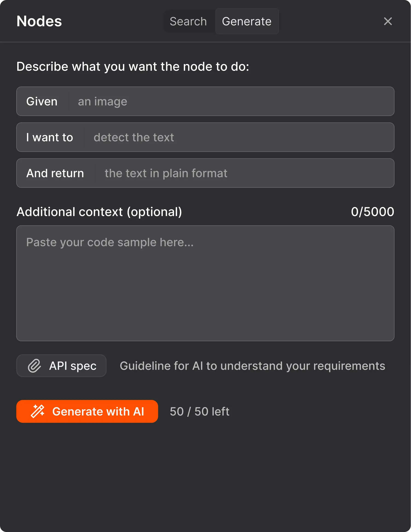411x532 pixels.
Task: Click the 'I want to' label prefix
Action: tap(50, 137)
